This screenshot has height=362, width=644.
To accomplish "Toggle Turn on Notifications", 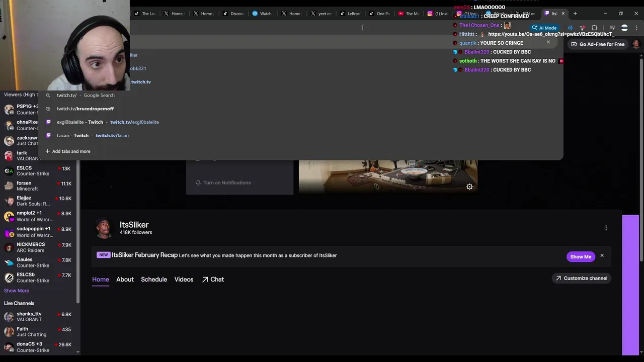I will [x=223, y=183].
